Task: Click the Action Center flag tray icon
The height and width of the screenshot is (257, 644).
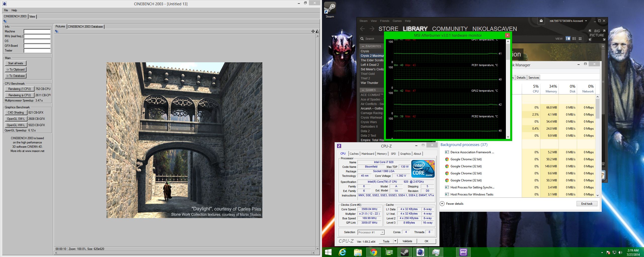Action: tap(608, 252)
